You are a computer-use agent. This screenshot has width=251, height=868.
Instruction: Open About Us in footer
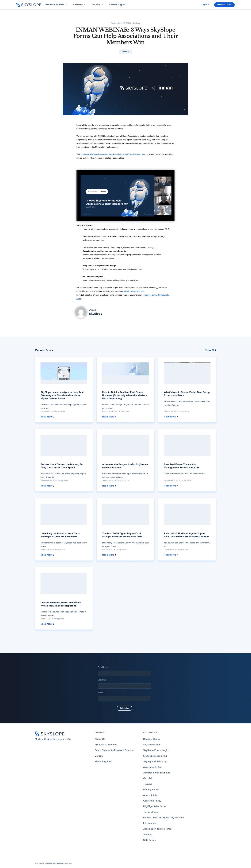pos(100,739)
